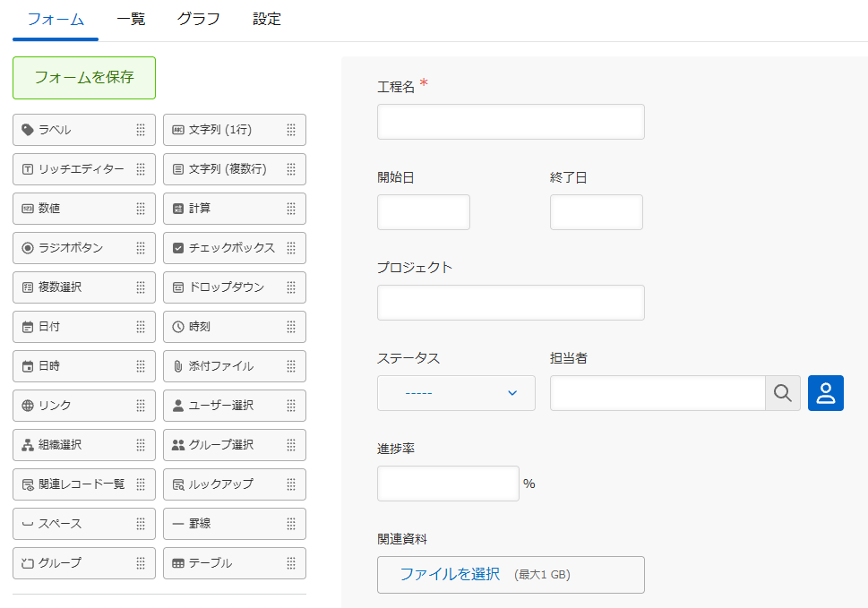
Task: Click the ルックアップ icon
Action: point(177,484)
